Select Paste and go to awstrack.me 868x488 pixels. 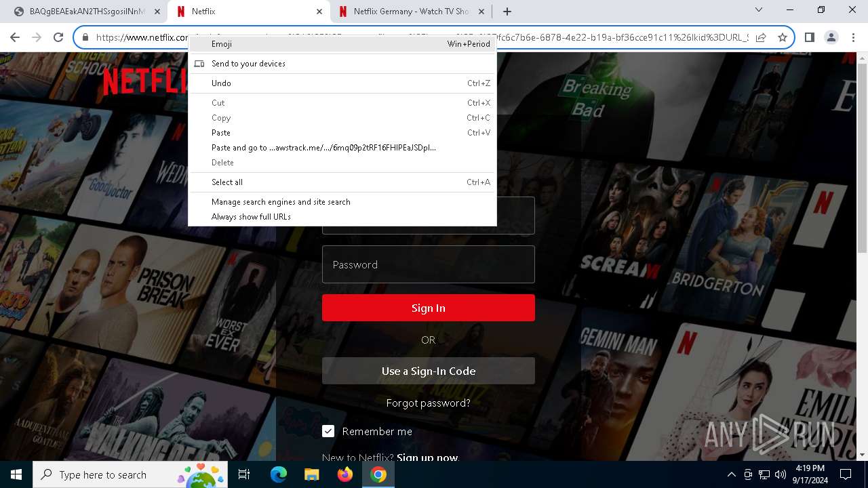click(x=342, y=148)
